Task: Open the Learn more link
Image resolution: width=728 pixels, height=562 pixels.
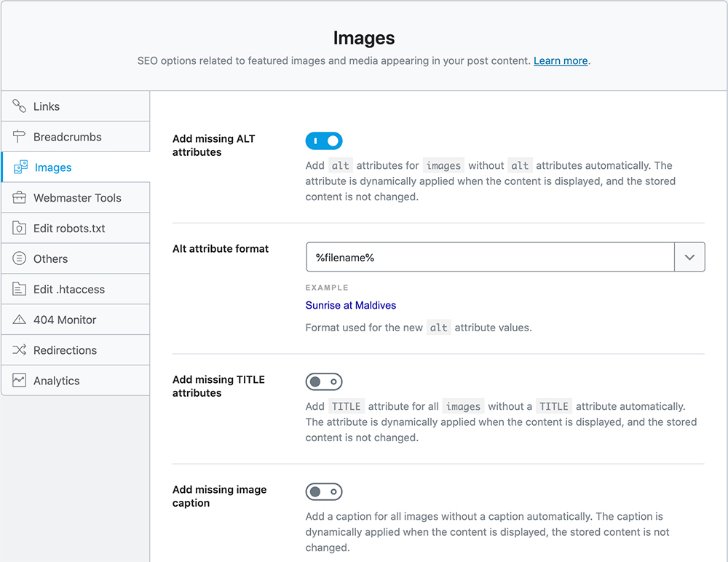Action: (x=560, y=60)
